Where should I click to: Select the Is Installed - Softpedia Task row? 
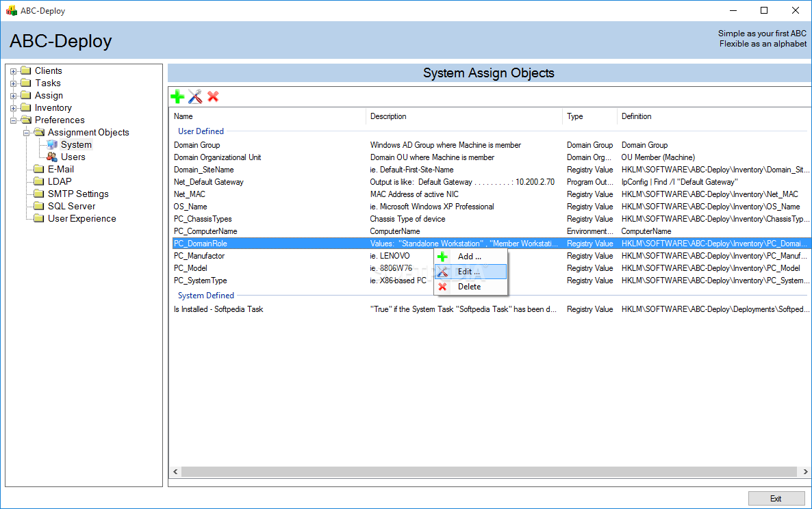coord(490,309)
